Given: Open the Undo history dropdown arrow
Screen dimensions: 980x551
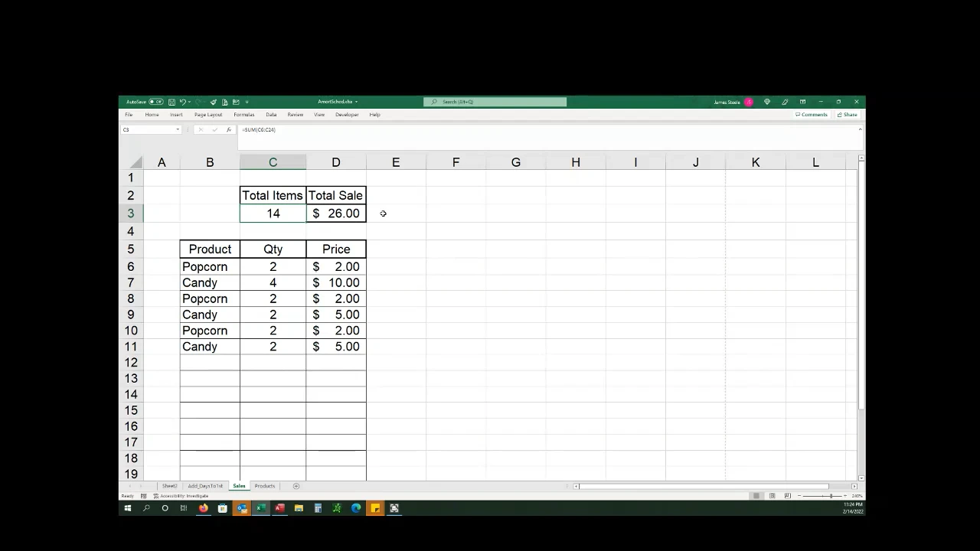Looking at the screenshot, I should (190, 102).
